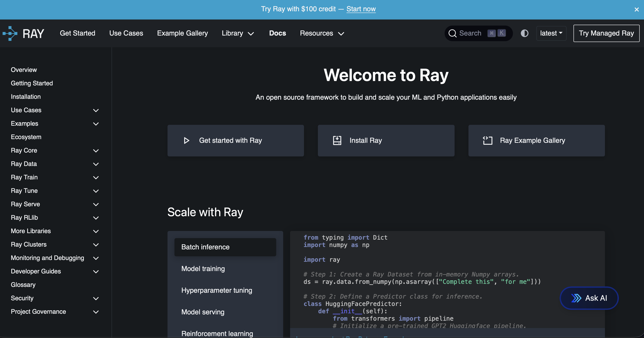Open the Glossary sidebar link
Image resolution: width=644 pixels, height=338 pixels.
(x=23, y=285)
